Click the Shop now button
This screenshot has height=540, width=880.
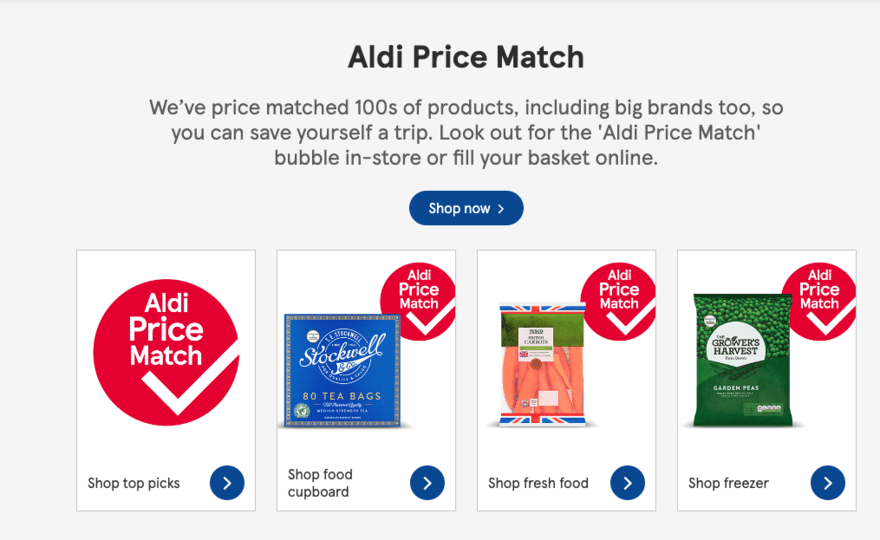[x=466, y=208]
